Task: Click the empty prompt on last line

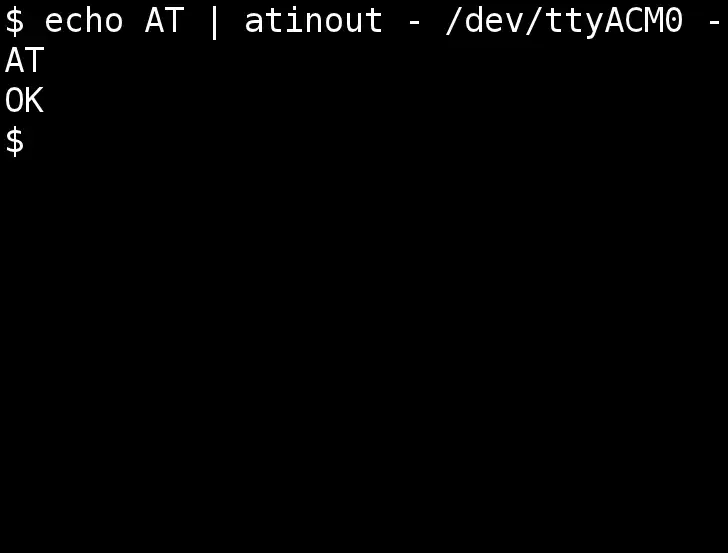Action: (14, 141)
